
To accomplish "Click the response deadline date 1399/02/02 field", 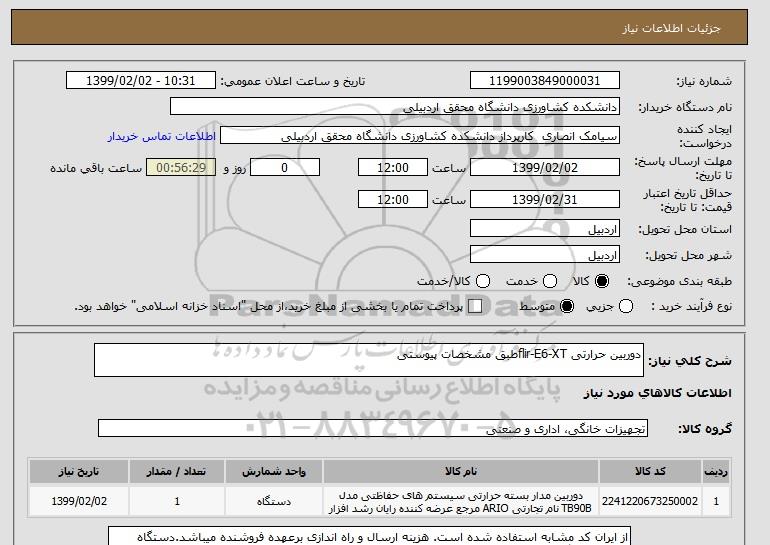I will (545, 167).
